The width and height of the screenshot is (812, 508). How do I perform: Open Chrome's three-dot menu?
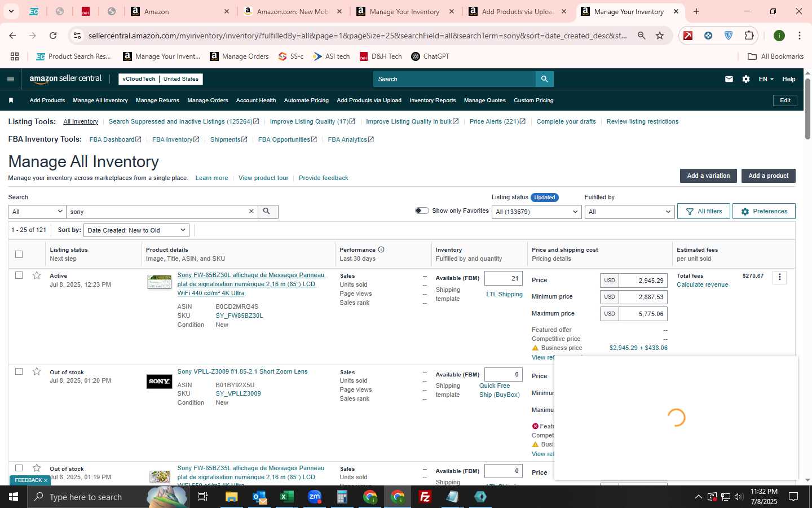click(799, 36)
